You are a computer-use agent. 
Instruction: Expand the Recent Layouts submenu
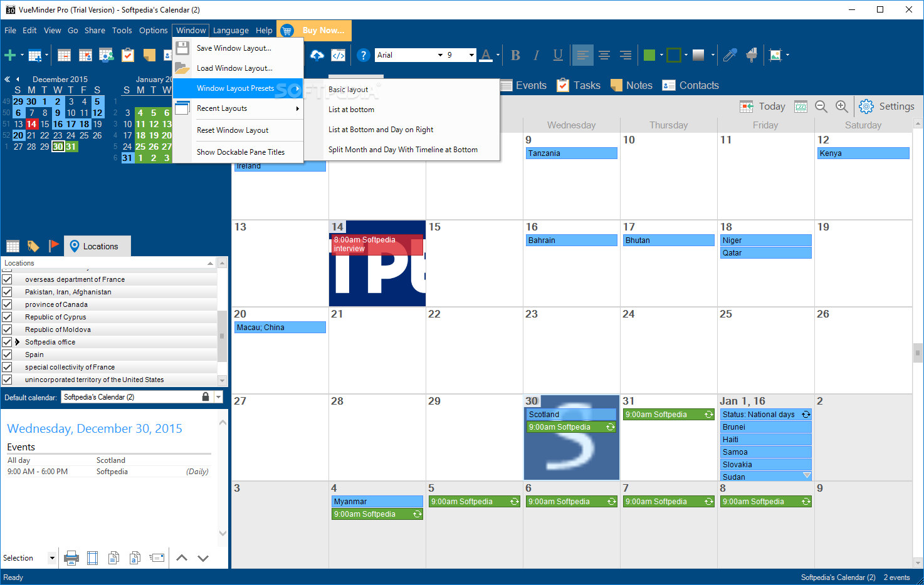(238, 108)
